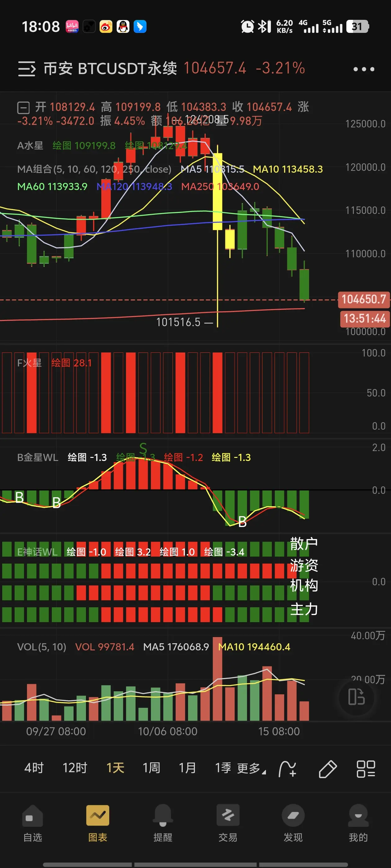The height and width of the screenshot is (868, 391).
Task: Open the 我的 profile tab
Action: pyautogui.click(x=358, y=823)
